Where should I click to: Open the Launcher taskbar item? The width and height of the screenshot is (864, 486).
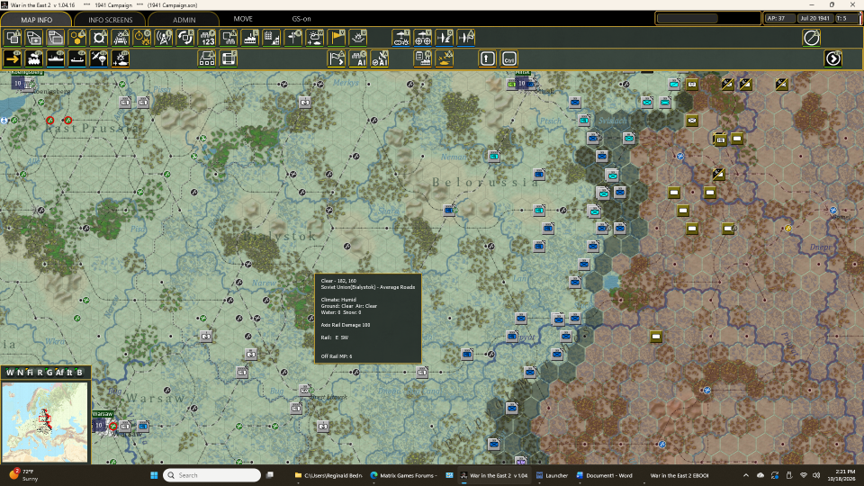[552, 475]
